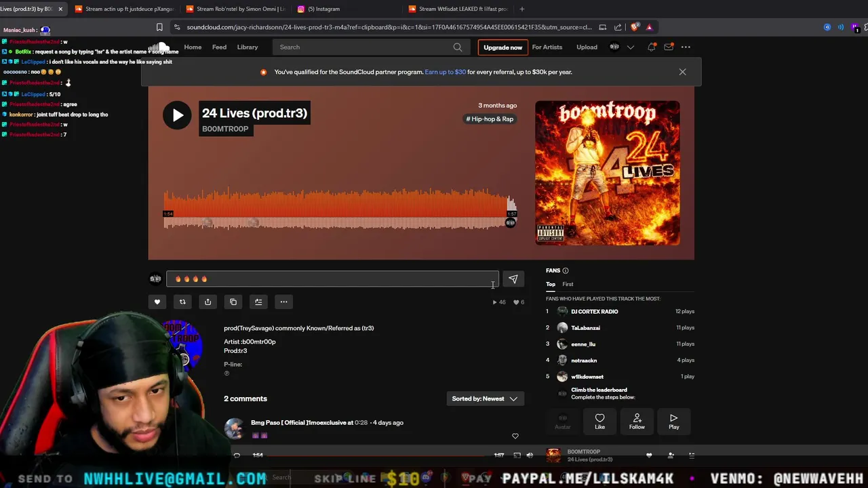This screenshot has width=868, height=488.
Task: Open w1lkdownset fan profile
Action: coord(587,376)
